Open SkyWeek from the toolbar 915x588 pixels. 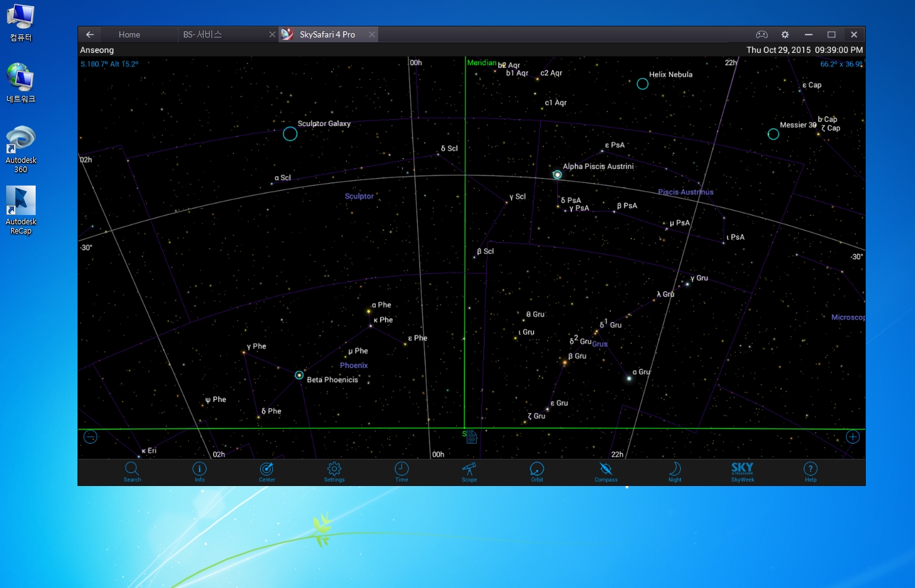[x=742, y=471]
